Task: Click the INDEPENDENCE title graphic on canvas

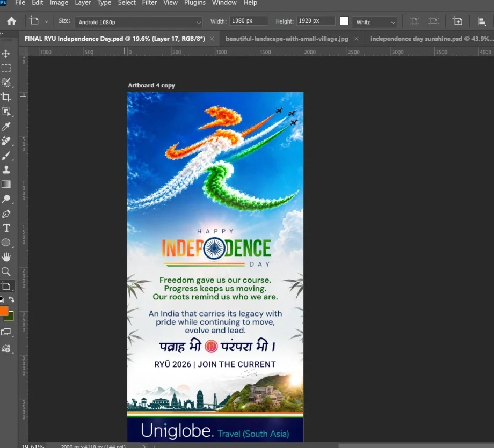Action: click(x=216, y=248)
